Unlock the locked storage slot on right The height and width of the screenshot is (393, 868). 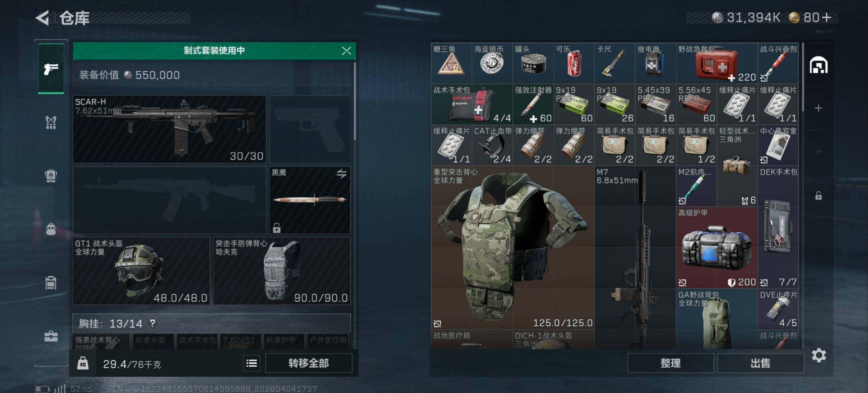tap(819, 195)
